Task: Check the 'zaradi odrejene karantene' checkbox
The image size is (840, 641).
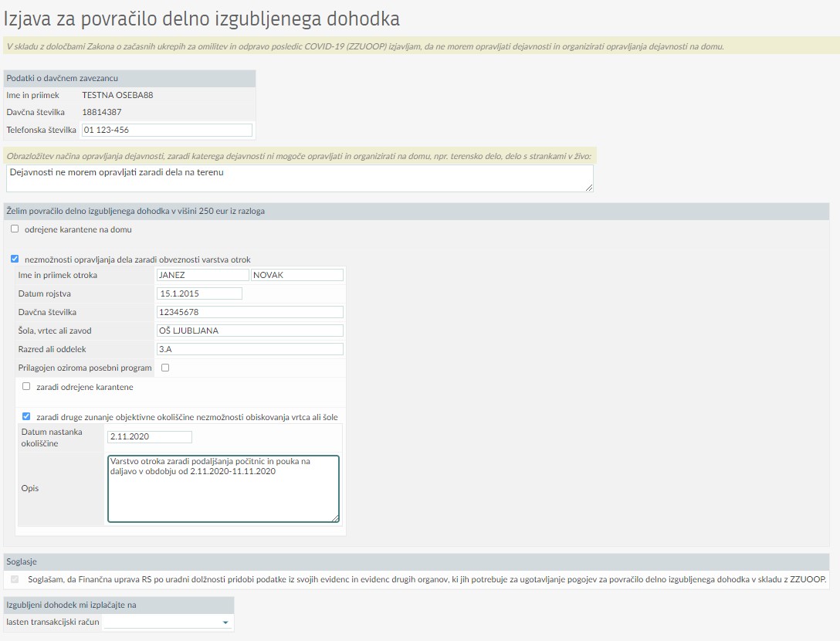Action: [26, 386]
